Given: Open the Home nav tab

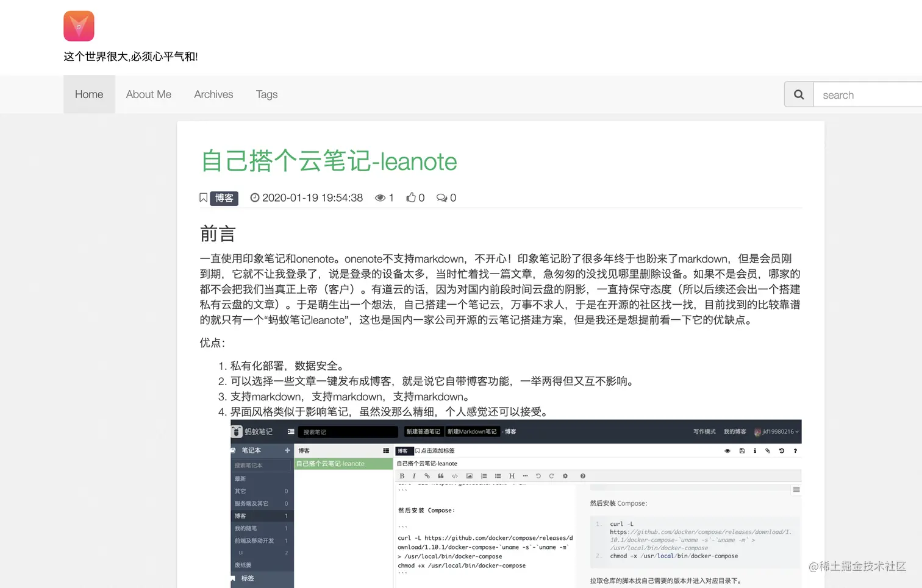Looking at the screenshot, I should click(x=89, y=94).
